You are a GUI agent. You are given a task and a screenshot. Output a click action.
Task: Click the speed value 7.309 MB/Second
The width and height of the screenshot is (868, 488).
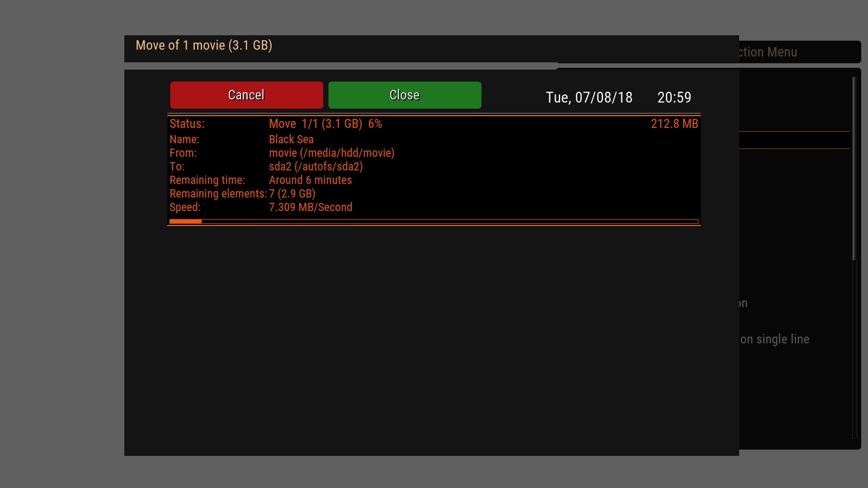[310, 207]
